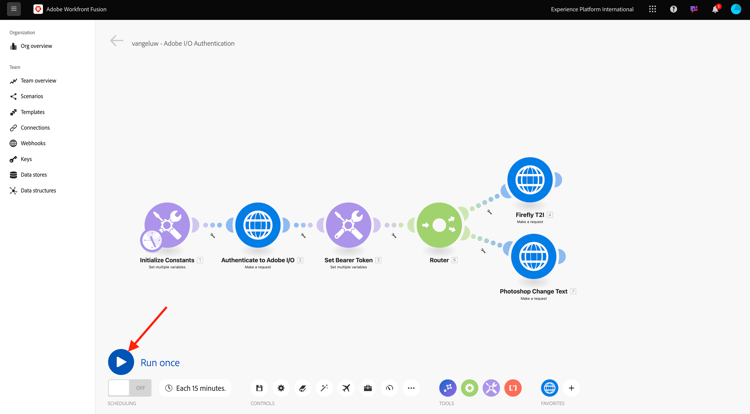
Task: Click the Photoshop Change Text label
Action: point(534,291)
